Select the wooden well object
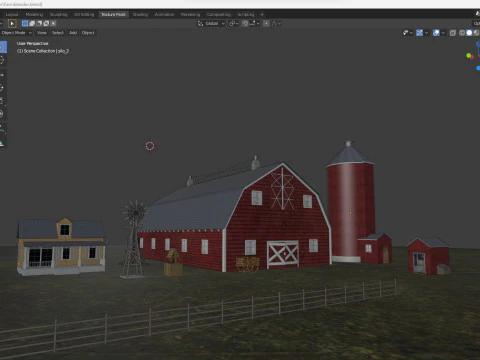Image resolution: width=480 pixels, height=360 pixels. [173, 262]
